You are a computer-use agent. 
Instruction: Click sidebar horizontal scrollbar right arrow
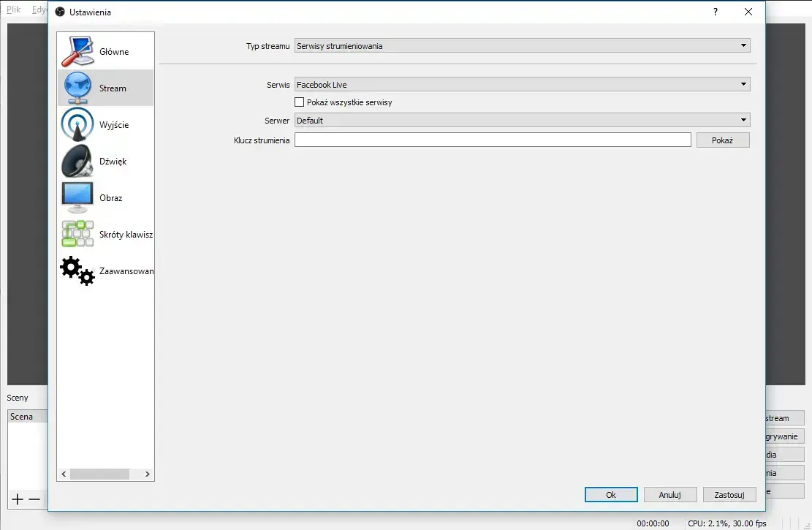[148, 474]
